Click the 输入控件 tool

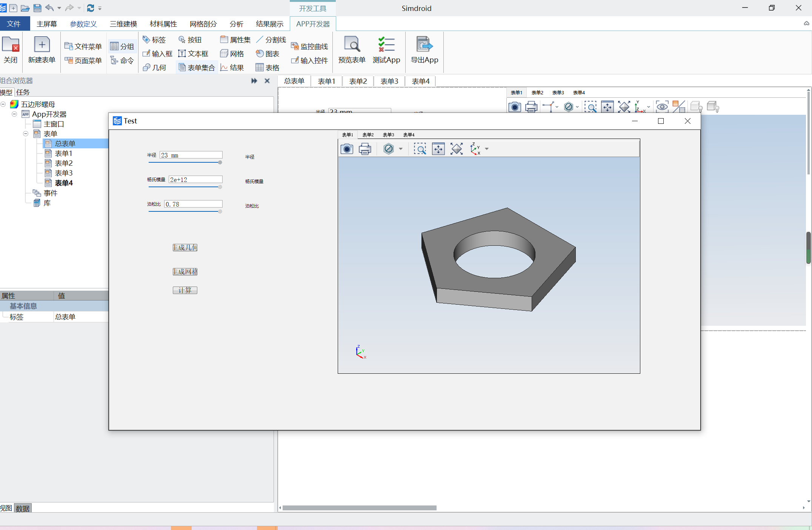coord(309,60)
